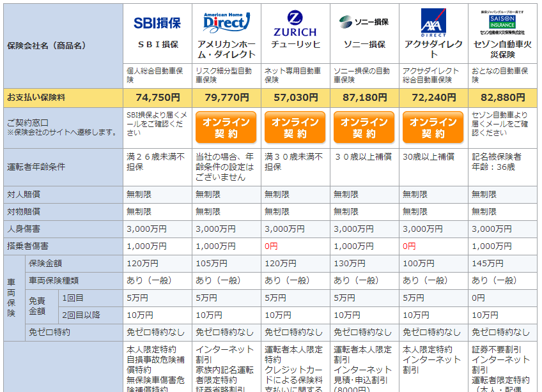
Task: Click the 運転者年齢条件 row header
Action: click(x=63, y=167)
